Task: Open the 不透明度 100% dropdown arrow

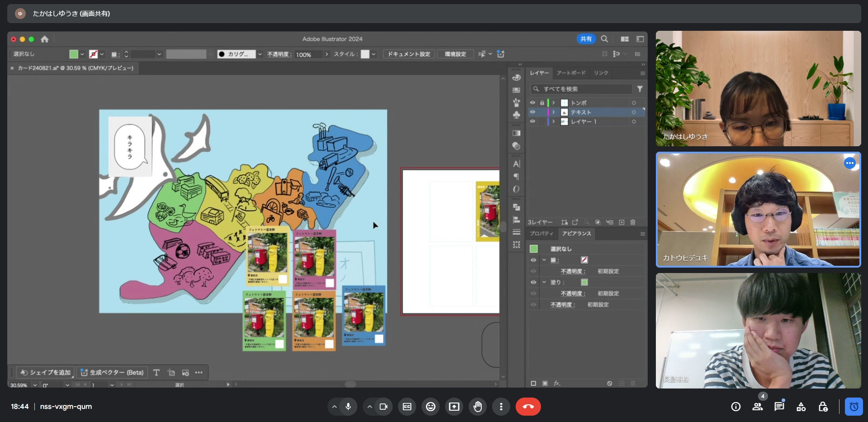Action: [x=327, y=54]
